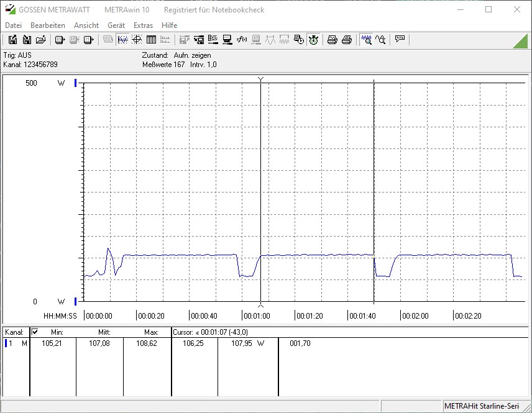Click the save file with down arrow icon
Image resolution: width=532 pixels, height=413 pixels.
click(x=27, y=40)
